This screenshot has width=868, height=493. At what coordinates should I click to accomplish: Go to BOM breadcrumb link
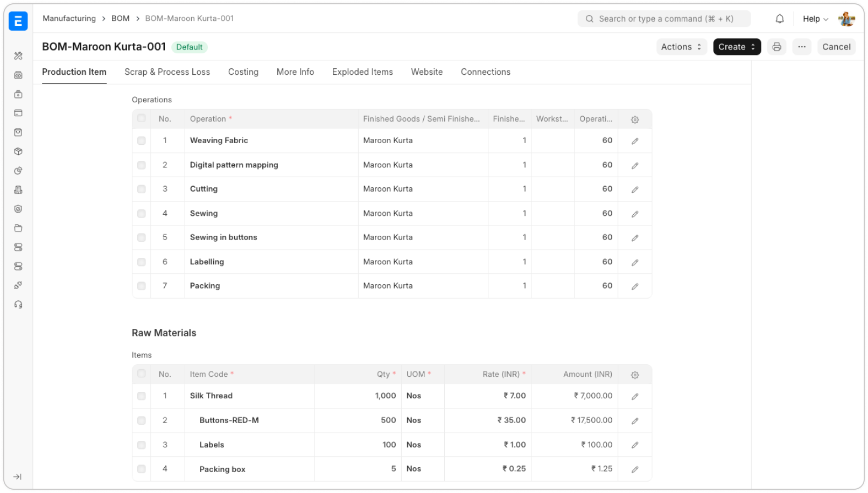[x=121, y=18]
